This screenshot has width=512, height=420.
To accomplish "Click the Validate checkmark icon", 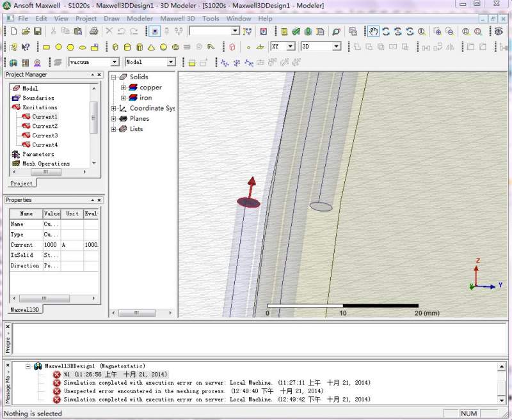I will click(296, 31).
